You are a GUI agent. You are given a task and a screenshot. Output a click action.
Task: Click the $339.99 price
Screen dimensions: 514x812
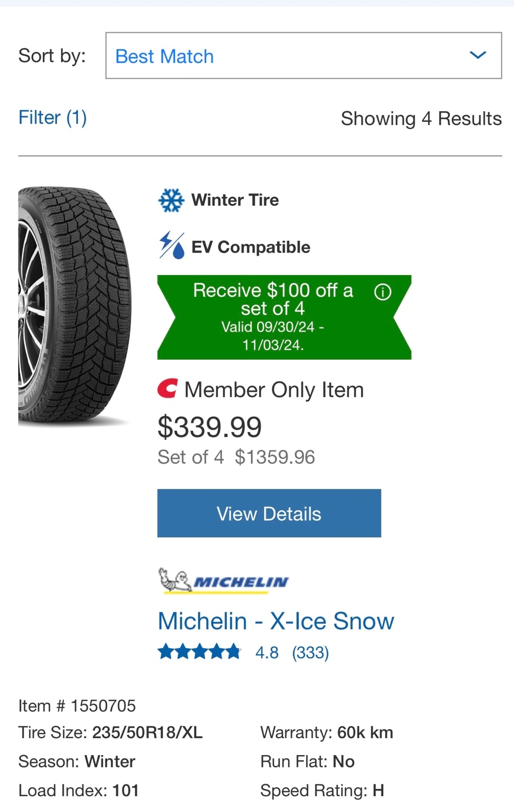tap(210, 427)
